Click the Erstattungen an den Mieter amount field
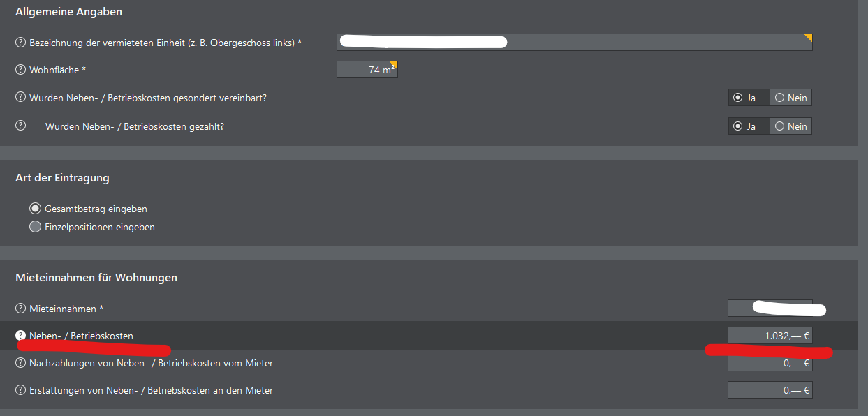The image size is (868, 416). click(770, 390)
